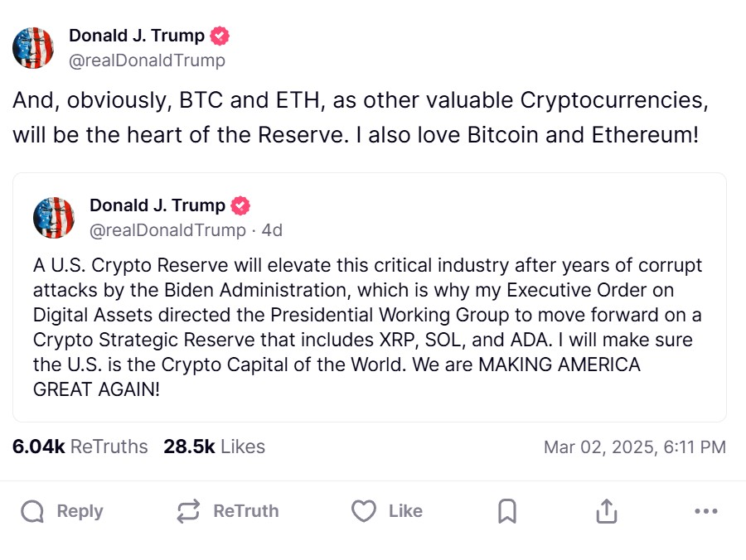Click the verified badge in quoted post
This screenshot has width=746, height=560.
[x=240, y=206]
